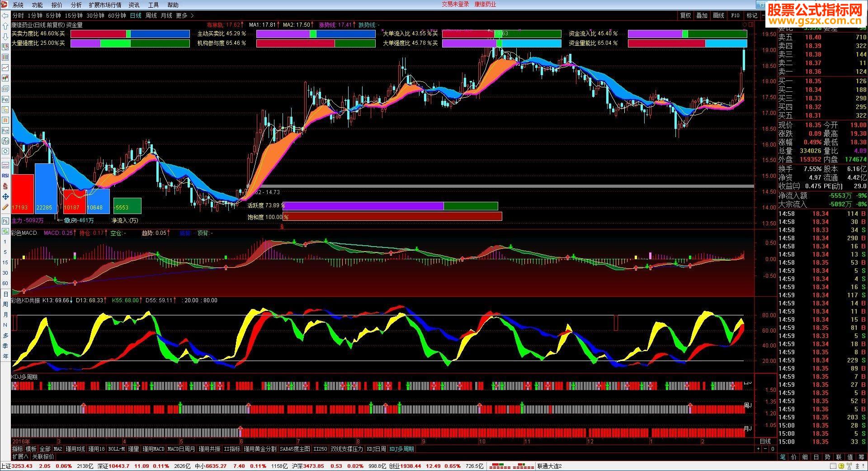Click the green -5553 net inflow box
This screenshot has width=868, height=471.
pos(127,205)
